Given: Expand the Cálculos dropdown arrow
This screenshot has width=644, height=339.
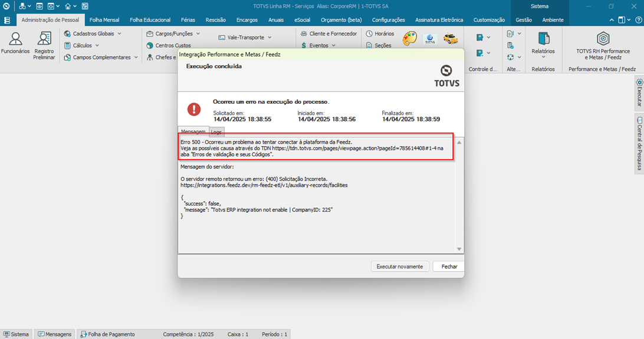Looking at the screenshot, I should click(97, 45).
